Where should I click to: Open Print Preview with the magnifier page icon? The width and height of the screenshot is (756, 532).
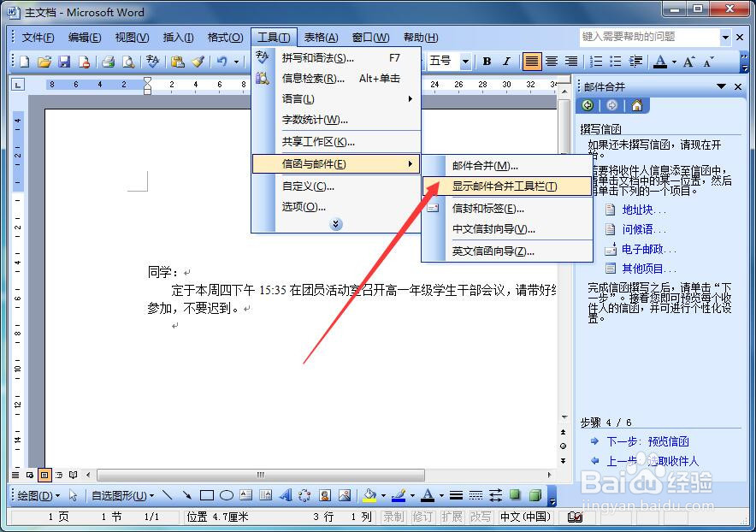128,62
